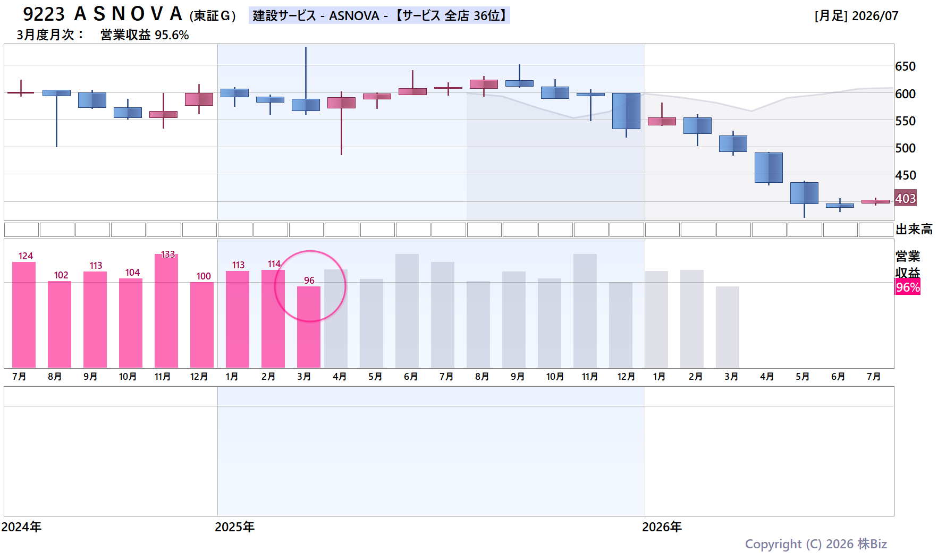Click the gray November 2025 revenue bar
This screenshot has height=560, width=946.
coord(585,311)
